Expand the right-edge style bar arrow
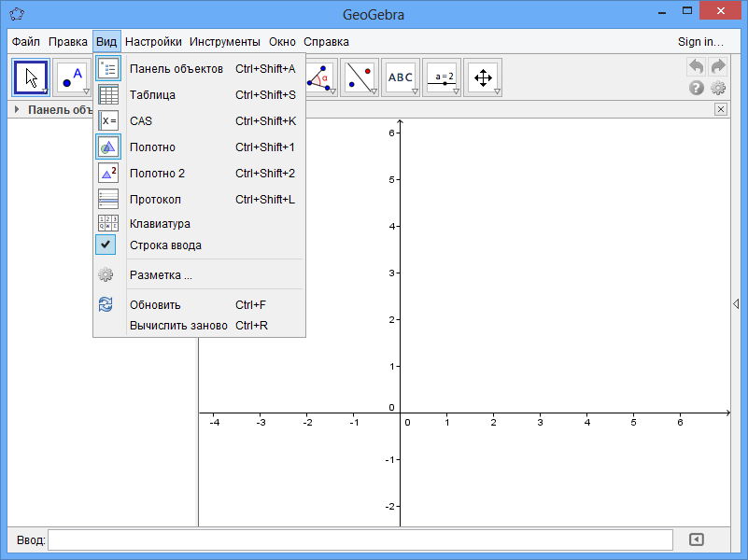The width and height of the screenshot is (748, 560). tap(736, 304)
